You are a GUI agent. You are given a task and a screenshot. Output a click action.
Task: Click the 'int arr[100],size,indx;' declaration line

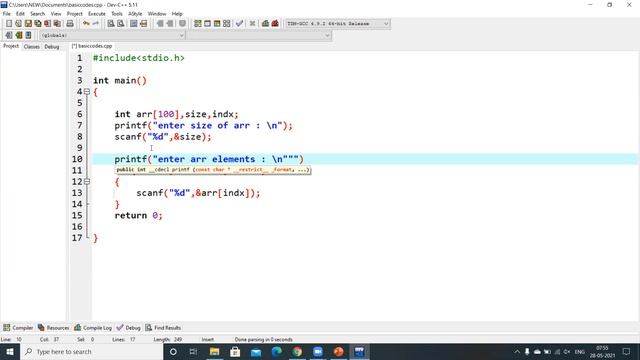[x=176, y=114]
